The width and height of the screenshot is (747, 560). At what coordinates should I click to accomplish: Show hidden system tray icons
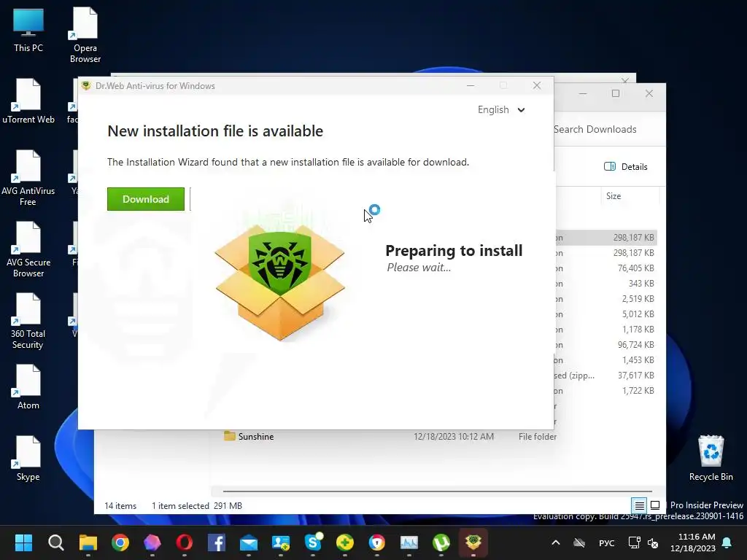(x=555, y=542)
